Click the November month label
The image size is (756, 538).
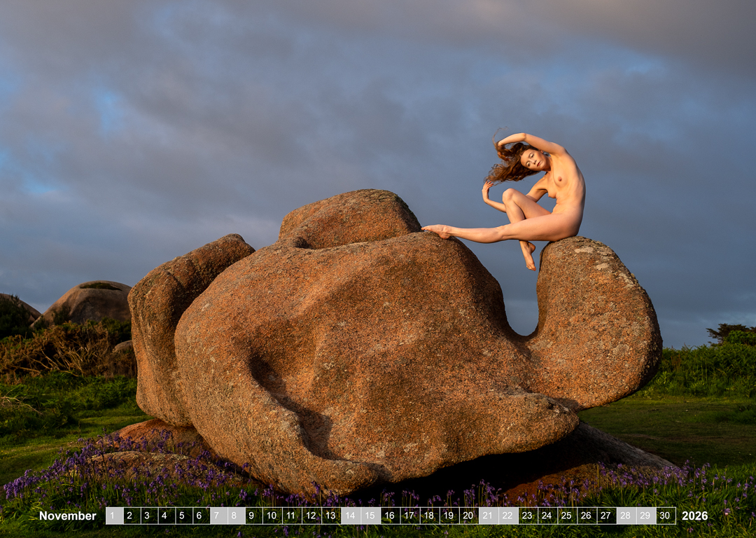[68, 516]
